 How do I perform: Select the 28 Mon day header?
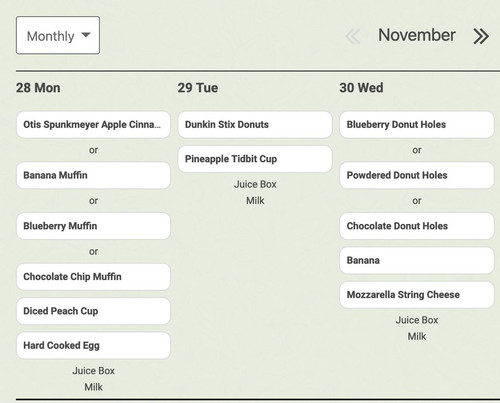pyautogui.click(x=38, y=88)
